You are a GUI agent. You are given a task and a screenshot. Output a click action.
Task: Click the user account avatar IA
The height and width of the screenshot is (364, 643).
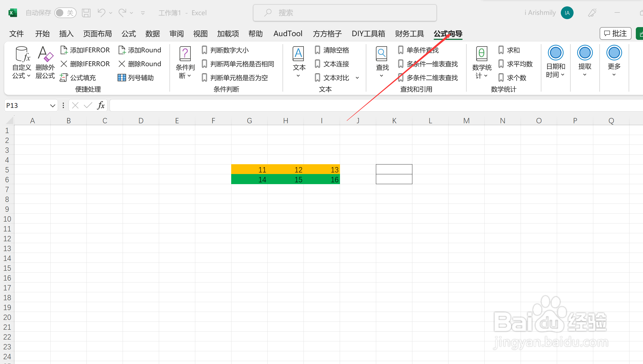click(x=567, y=13)
